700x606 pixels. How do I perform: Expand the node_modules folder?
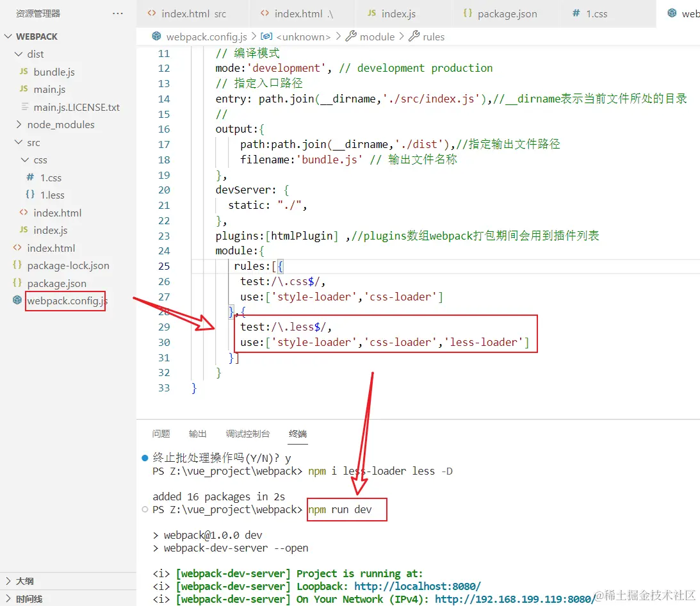tap(19, 124)
